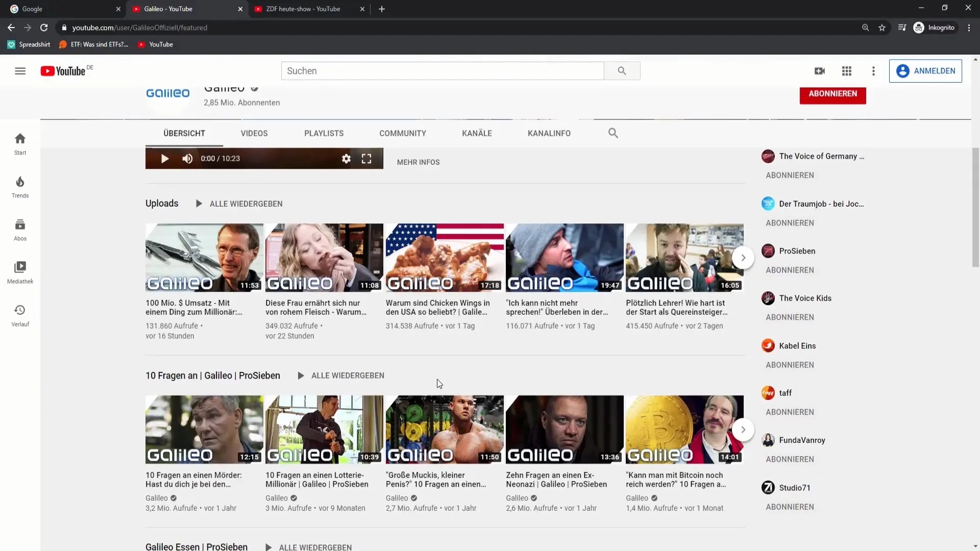Screen dimensions: 980x551
Task: Mute the featured video sound
Action: tap(187, 159)
